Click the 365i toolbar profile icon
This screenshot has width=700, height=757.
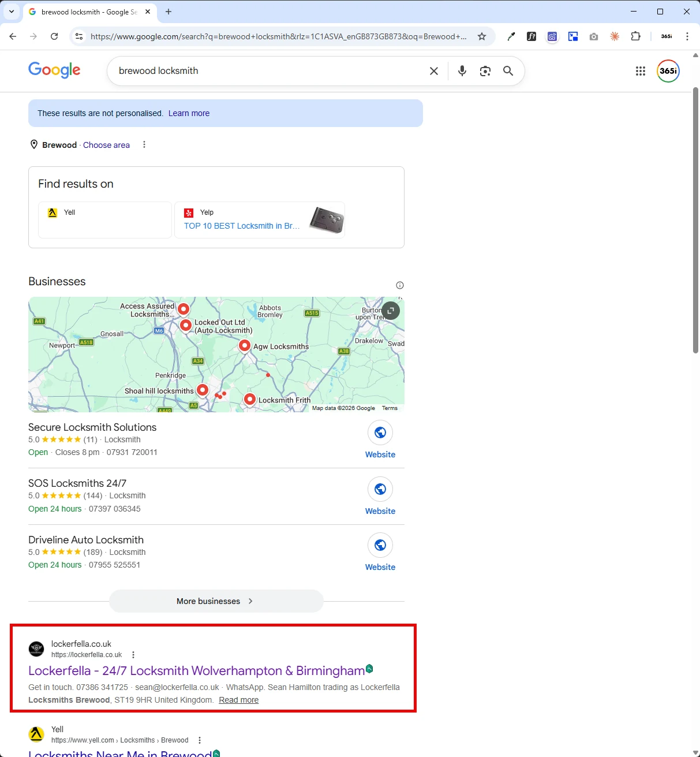667,36
